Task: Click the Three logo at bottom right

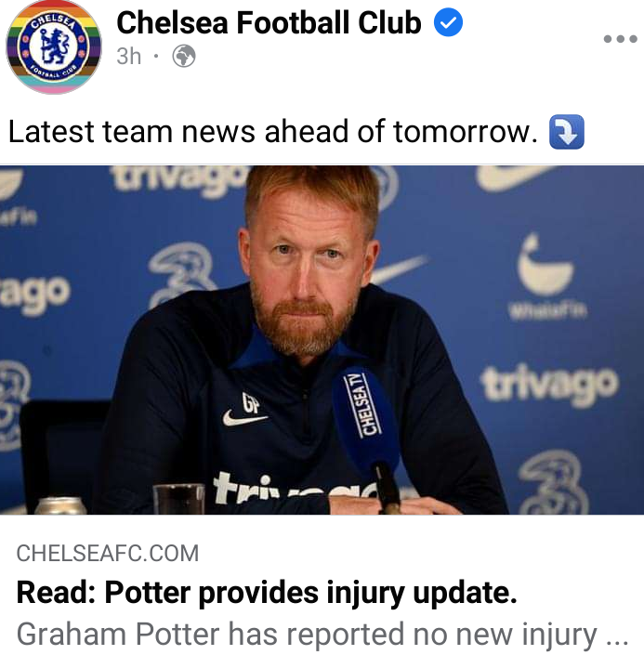Action: 554,482
